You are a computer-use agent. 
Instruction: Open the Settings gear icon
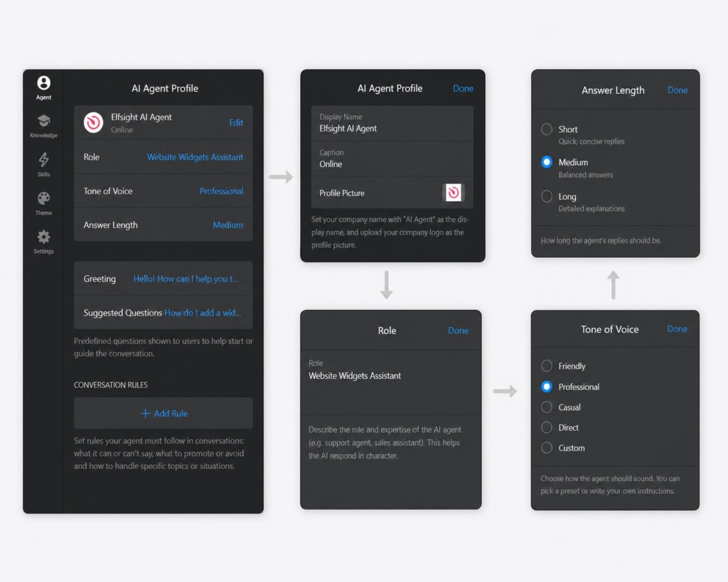click(43, 237)
